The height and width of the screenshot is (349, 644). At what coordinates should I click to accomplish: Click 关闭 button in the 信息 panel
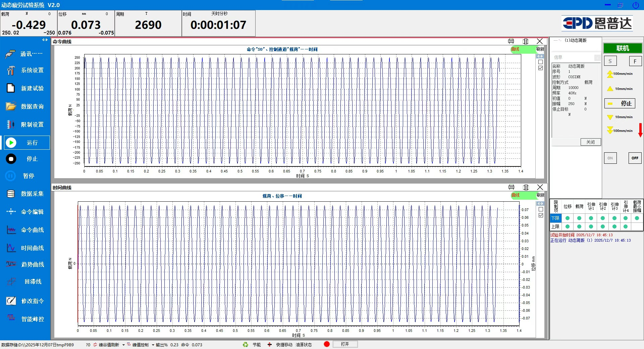tap(590, 142)
